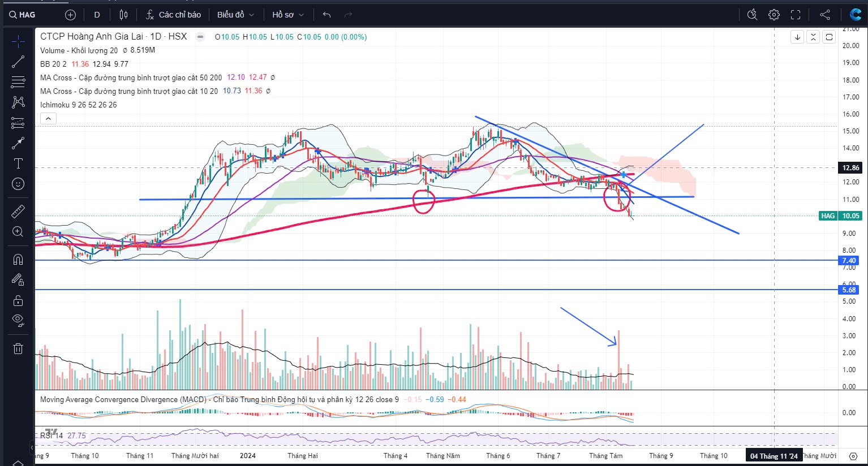Open chart settings gear
Image resolution: width=868 pixels, height=466 pixels.
774,15
